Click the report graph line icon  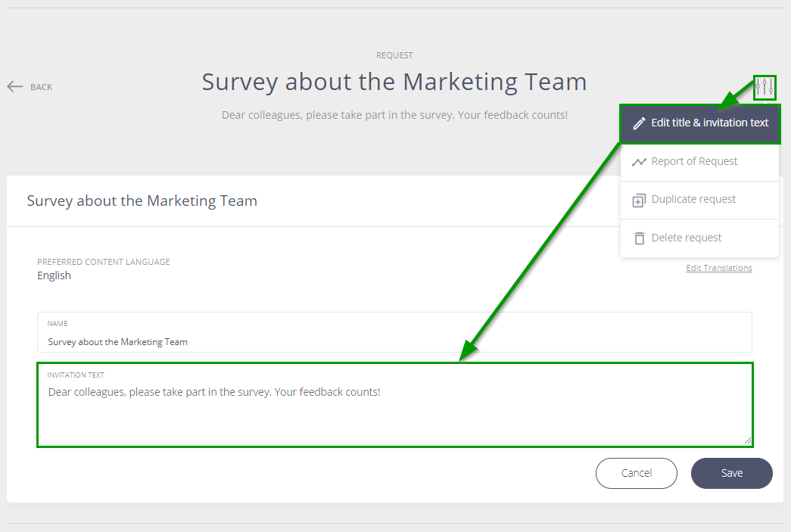(639, 162)
